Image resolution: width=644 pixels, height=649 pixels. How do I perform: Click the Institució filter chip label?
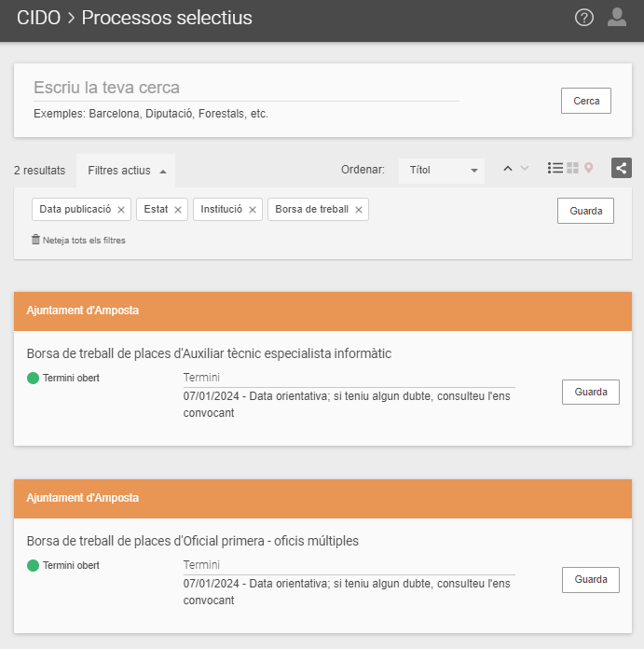221,209
